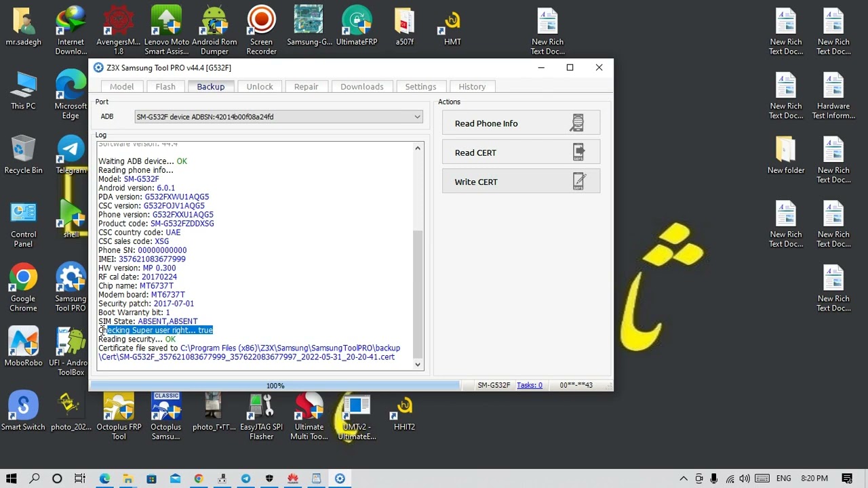The height and width of the screenshot is (488, 868).
Task: Click the log scrollbar up arrow
Action: pos(418,148)
